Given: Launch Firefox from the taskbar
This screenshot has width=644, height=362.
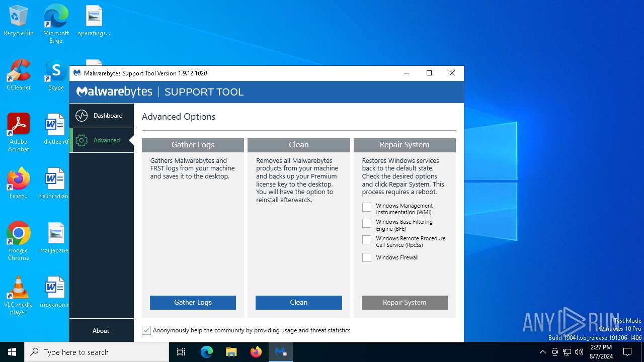Looking at the screenshot, I should [x=256, y=352].
